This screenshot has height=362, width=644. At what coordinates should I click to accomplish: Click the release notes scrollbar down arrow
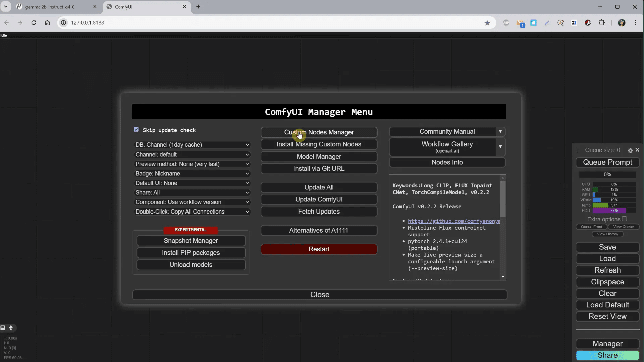(503, 277)
